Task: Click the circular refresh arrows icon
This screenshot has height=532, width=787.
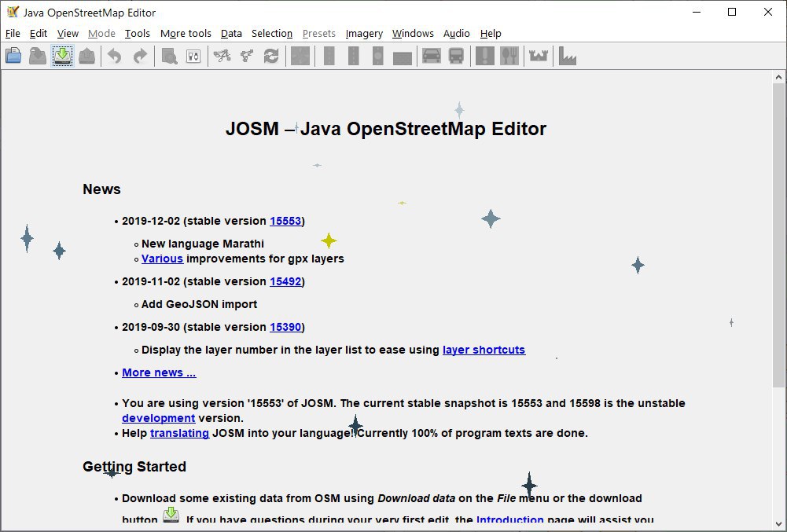Action: 271,56
